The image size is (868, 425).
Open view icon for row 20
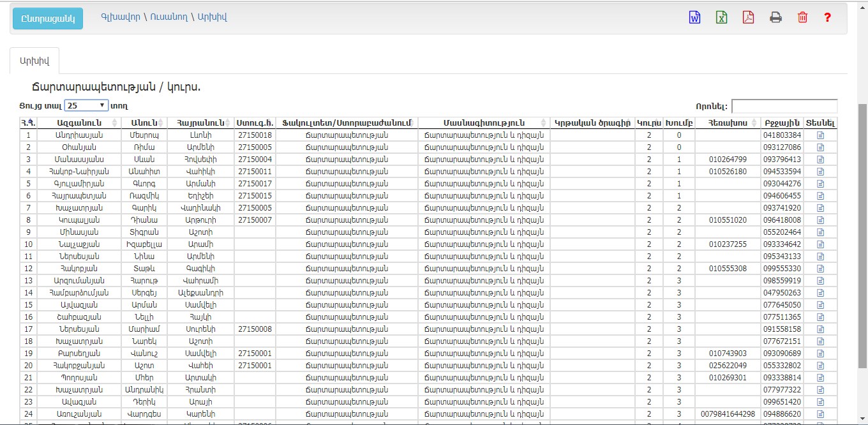pyautogui.click(x=821, y=366)
